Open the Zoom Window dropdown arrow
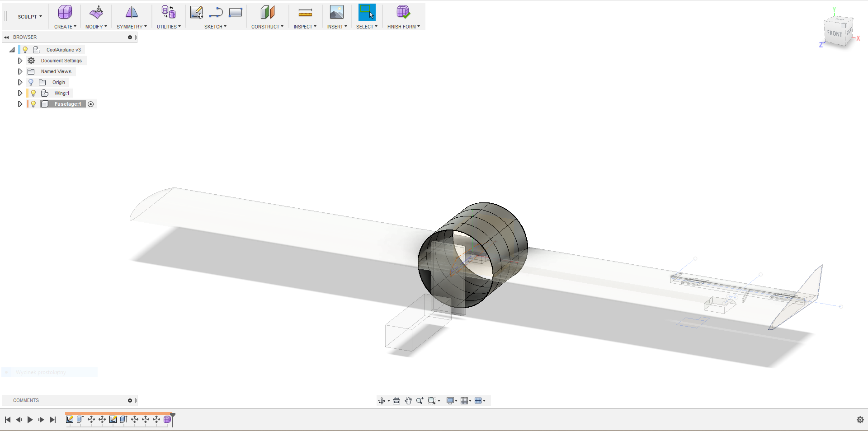The image size is (868, 431). click(439, 401)
